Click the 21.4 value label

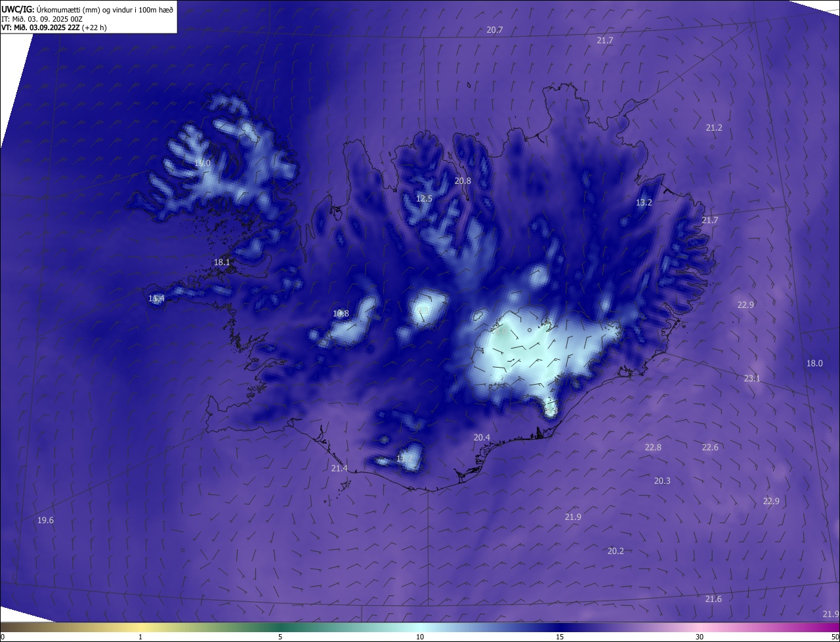point(339,468)
